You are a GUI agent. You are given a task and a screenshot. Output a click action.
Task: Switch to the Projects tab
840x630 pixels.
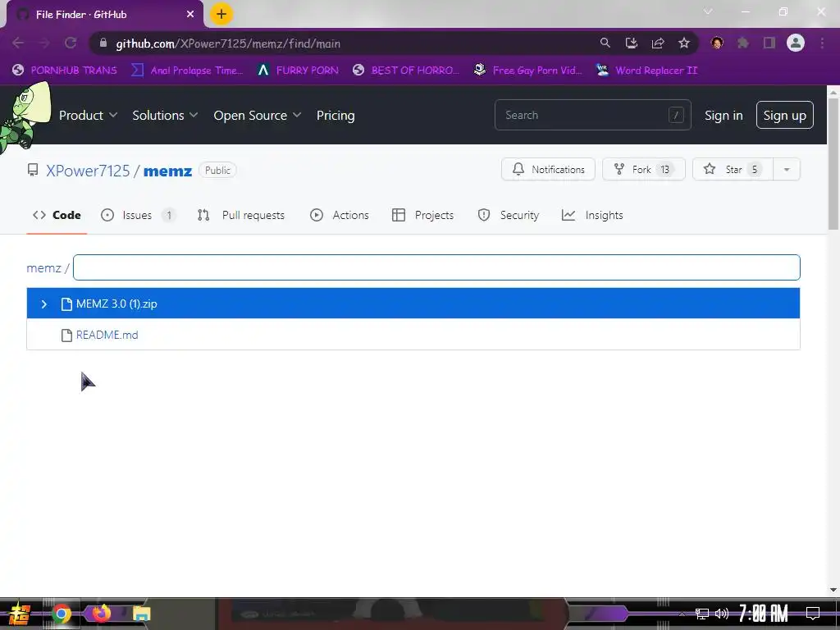coord(422,215)
